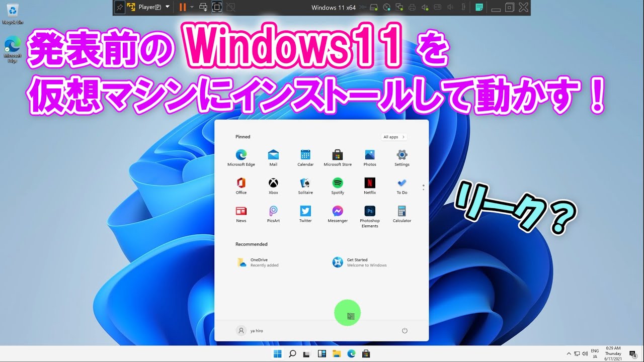Open Photoshop Elements
Screen dimensions: 644x362
pos(370,217)
